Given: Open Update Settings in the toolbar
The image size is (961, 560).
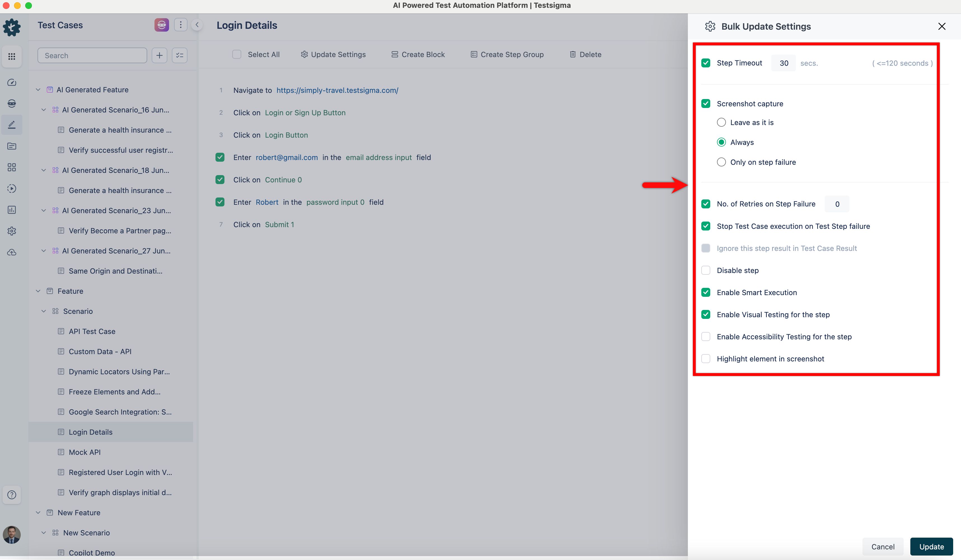Looking at the screenshot, I should (333, 54).
